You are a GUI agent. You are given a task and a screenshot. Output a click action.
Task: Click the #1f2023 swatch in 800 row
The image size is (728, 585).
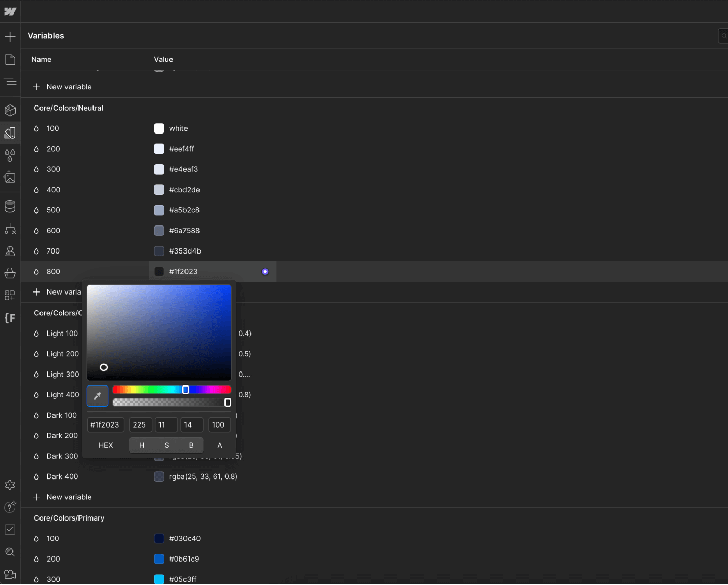pos(159,272)
